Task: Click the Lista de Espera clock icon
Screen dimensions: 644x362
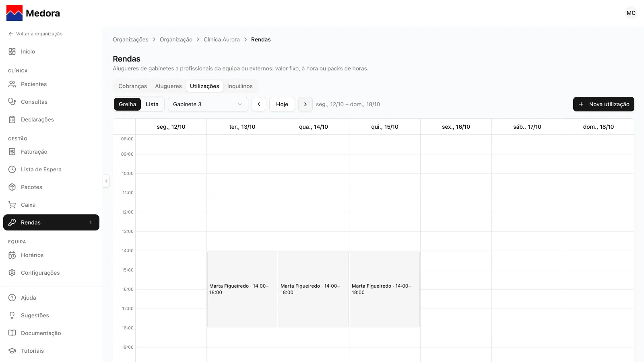Action: coord(12,169)
